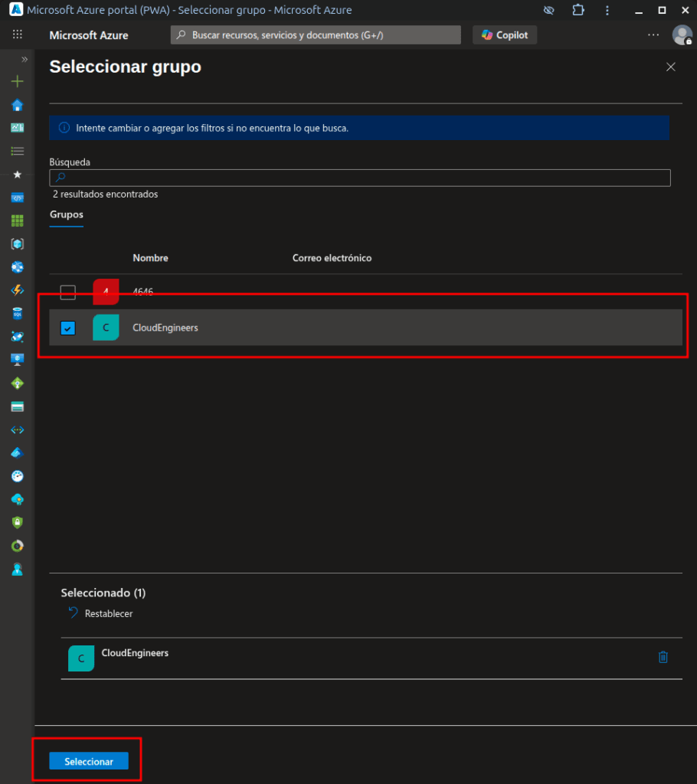Viewport: 697px width, 784px height.
Task: Switch to the Grupos tab
Action: pos(67,214)
